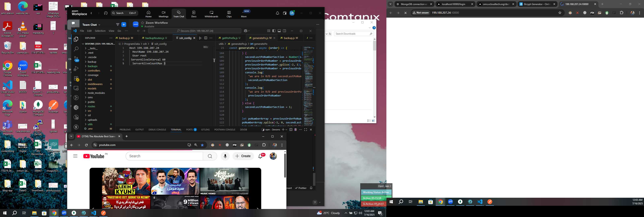The image size is (644, 217).
Task: Customize layout button in VS Code title bar
Action: [269, 31]
